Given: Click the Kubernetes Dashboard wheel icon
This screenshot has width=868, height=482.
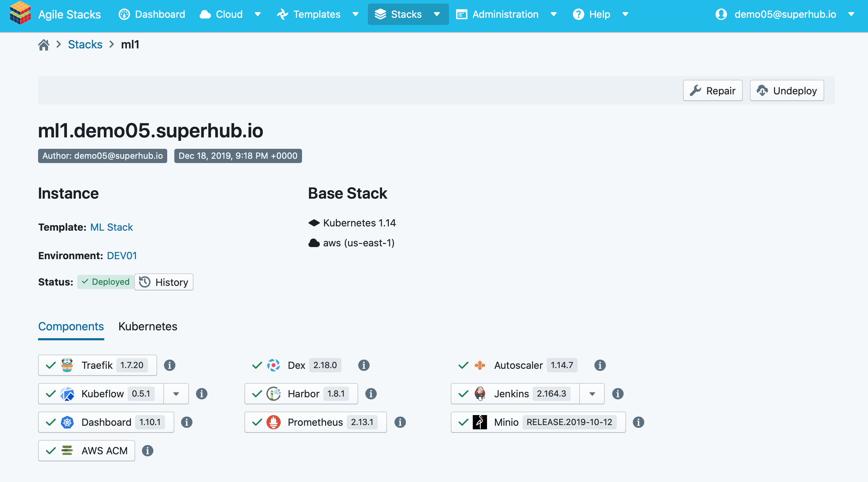Looking at the screenshot, I should (67, 422).
